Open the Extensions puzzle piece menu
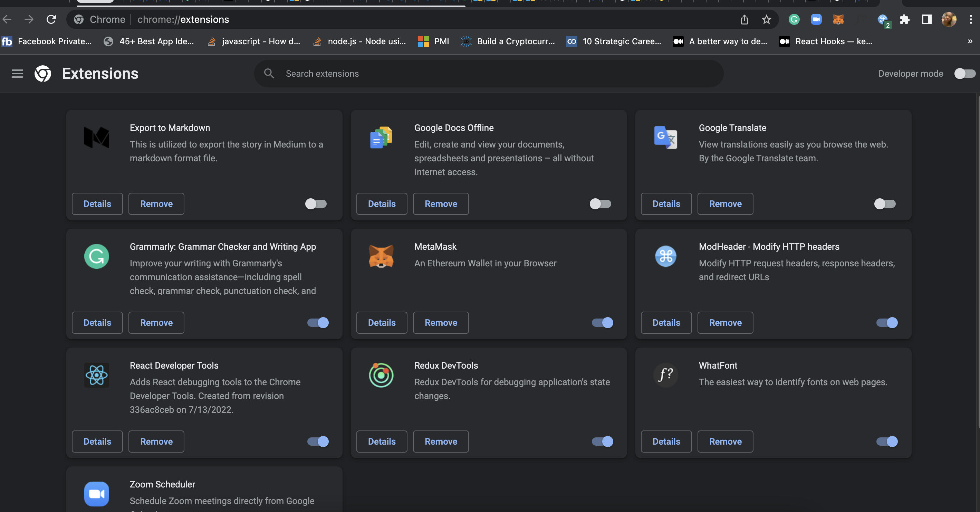 905,19
